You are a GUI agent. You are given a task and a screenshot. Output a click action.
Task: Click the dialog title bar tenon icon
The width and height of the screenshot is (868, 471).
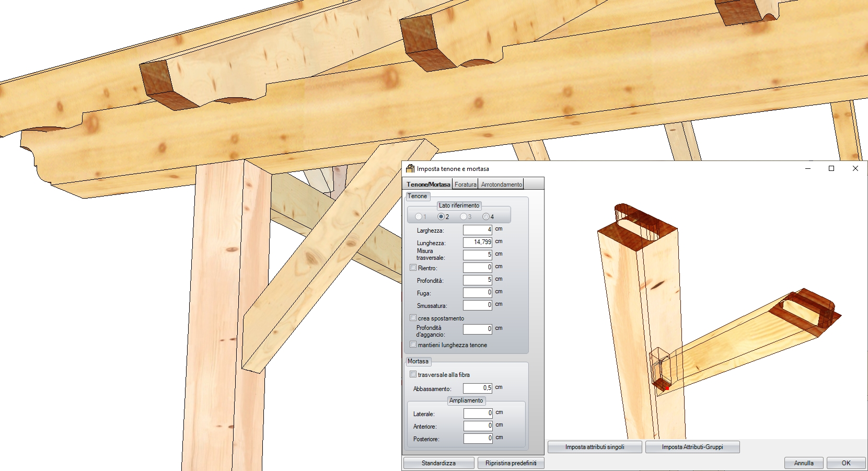410,168
